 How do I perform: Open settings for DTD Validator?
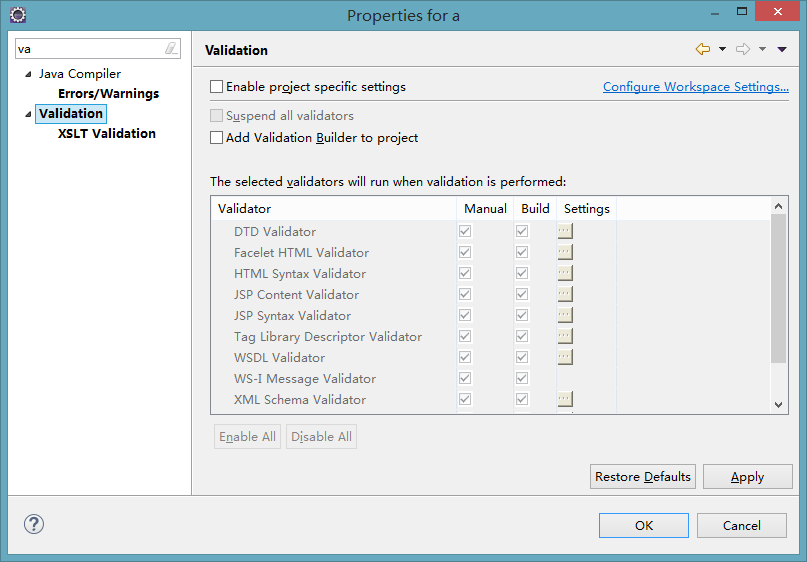coord(565,231)
